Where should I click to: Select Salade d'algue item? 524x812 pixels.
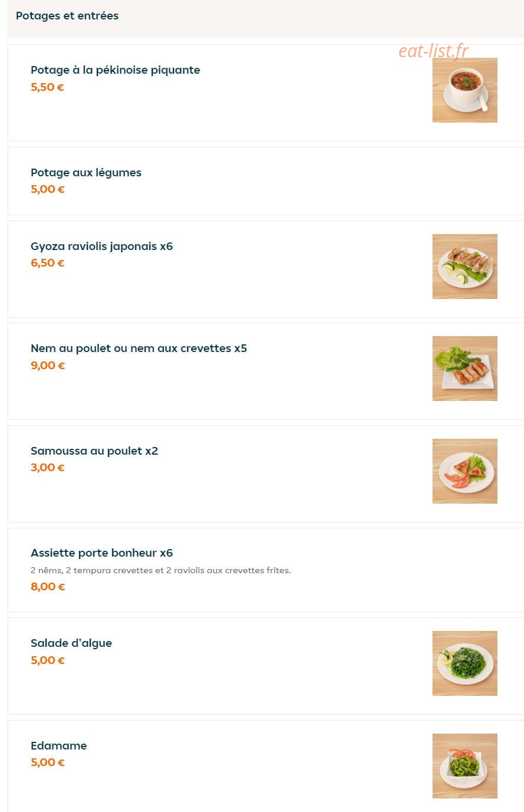tap(71, 643)
